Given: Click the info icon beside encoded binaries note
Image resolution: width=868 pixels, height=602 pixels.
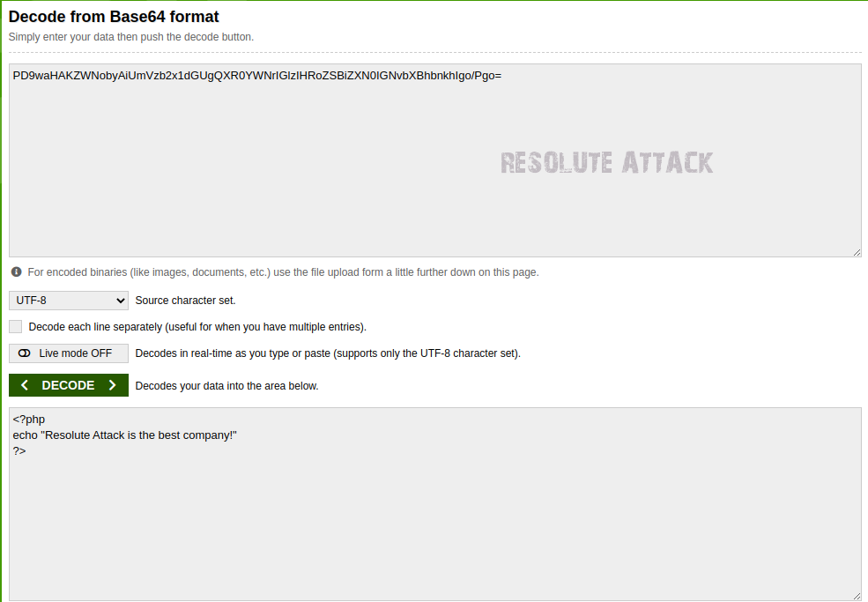Looking at the screenshot, I should (x=16, y=272).
